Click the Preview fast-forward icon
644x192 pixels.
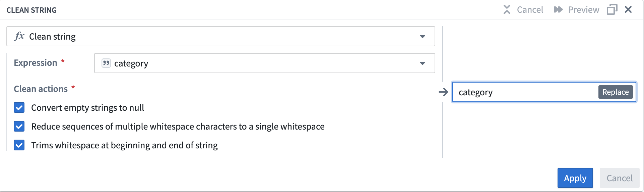558,10
